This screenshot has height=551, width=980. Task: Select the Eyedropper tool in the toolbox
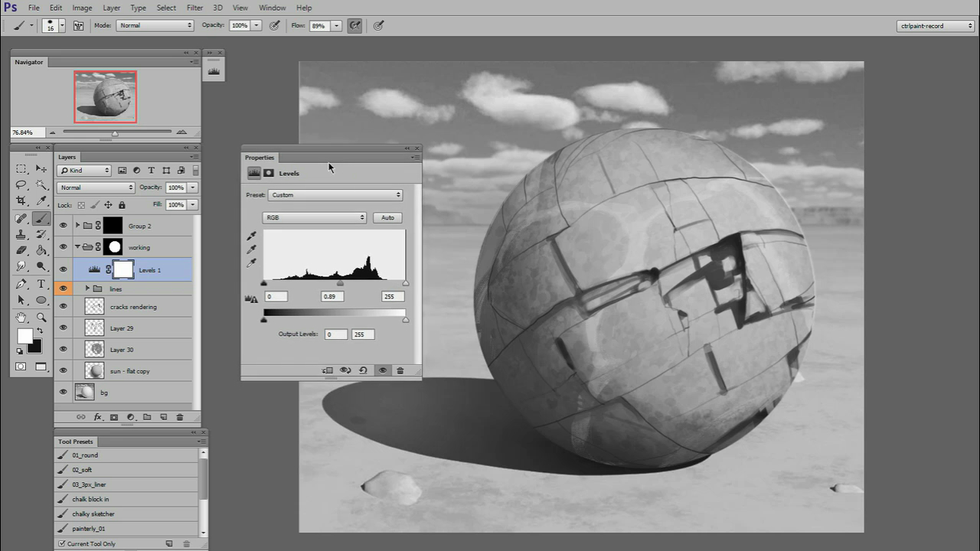pos(41,201)
